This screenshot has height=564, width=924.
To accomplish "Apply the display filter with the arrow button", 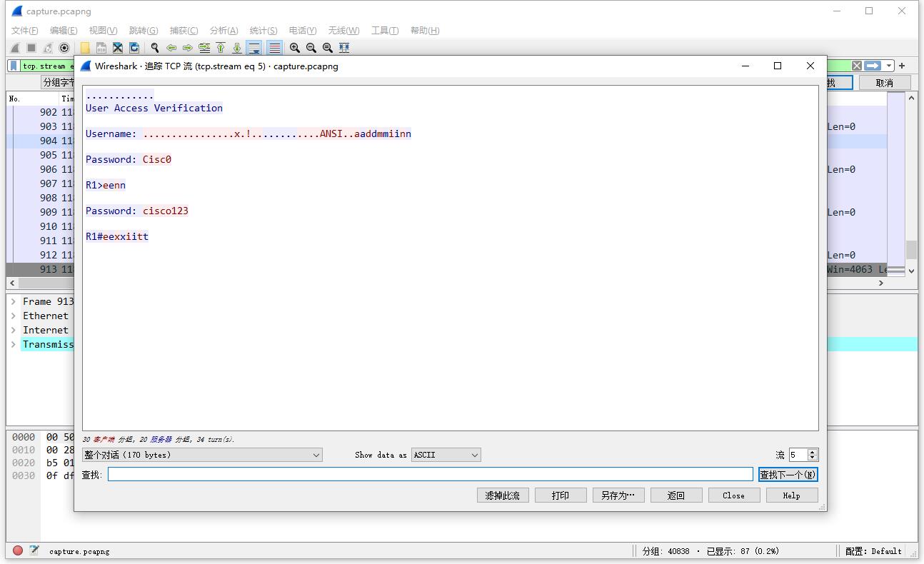I will tap(873, 66).
